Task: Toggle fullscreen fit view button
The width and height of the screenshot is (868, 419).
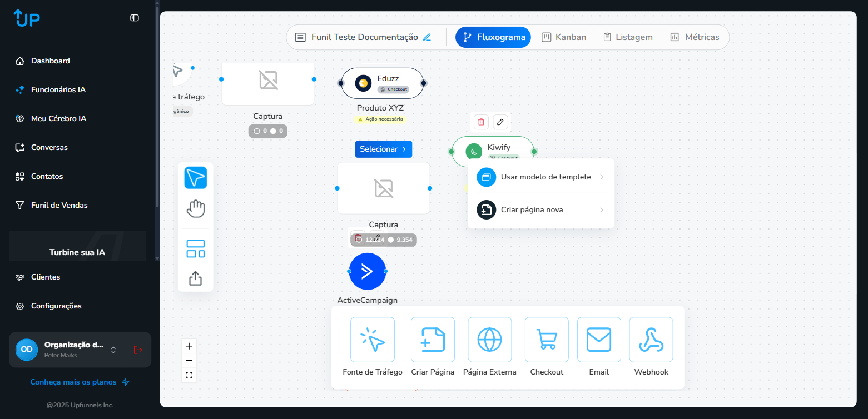Action: pyautogui.click(x=189, y=375)
